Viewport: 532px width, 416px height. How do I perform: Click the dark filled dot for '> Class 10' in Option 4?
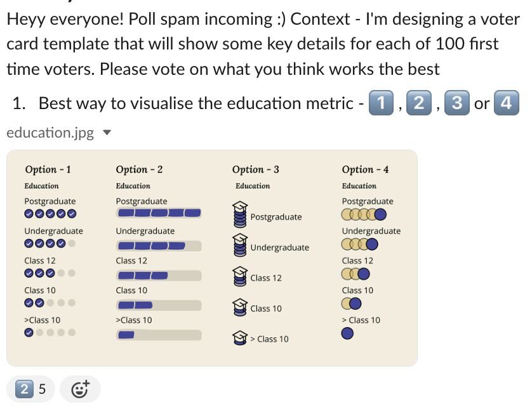[347, 332]
